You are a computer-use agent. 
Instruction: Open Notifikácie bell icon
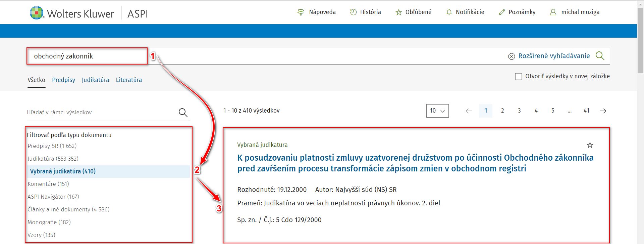[x=449, y=12]
